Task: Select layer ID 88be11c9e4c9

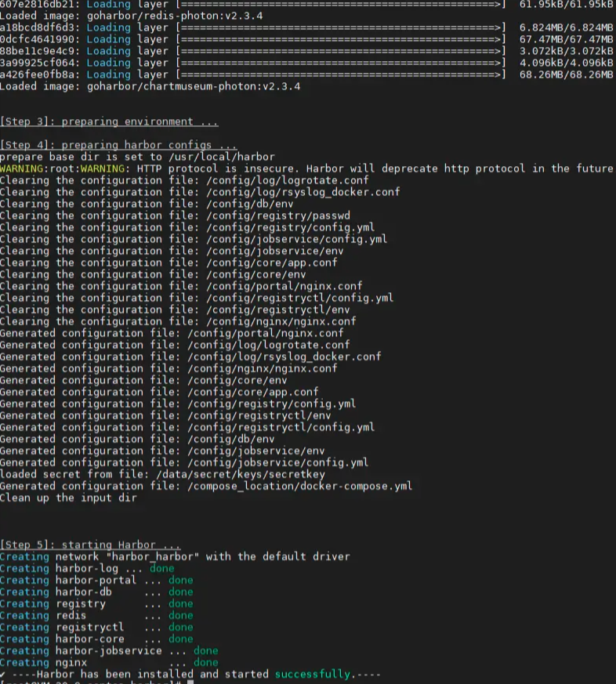Action: 37,52
